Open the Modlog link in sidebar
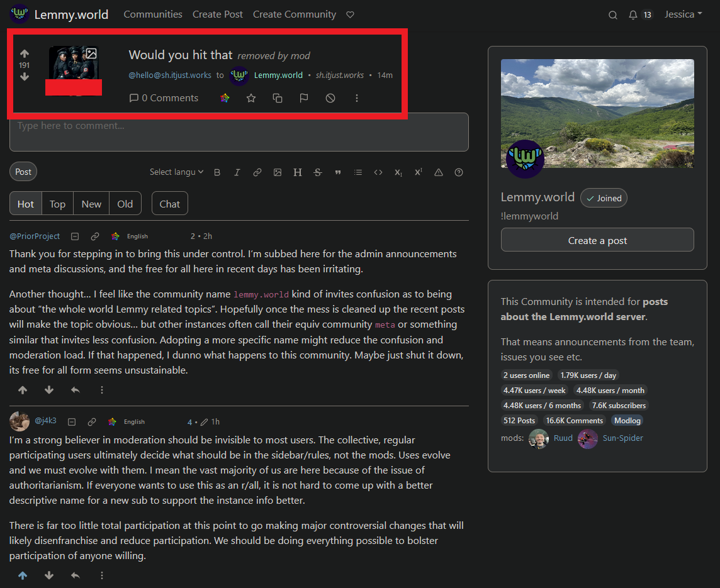Screen dimensions: 720x588 point(627,421)
